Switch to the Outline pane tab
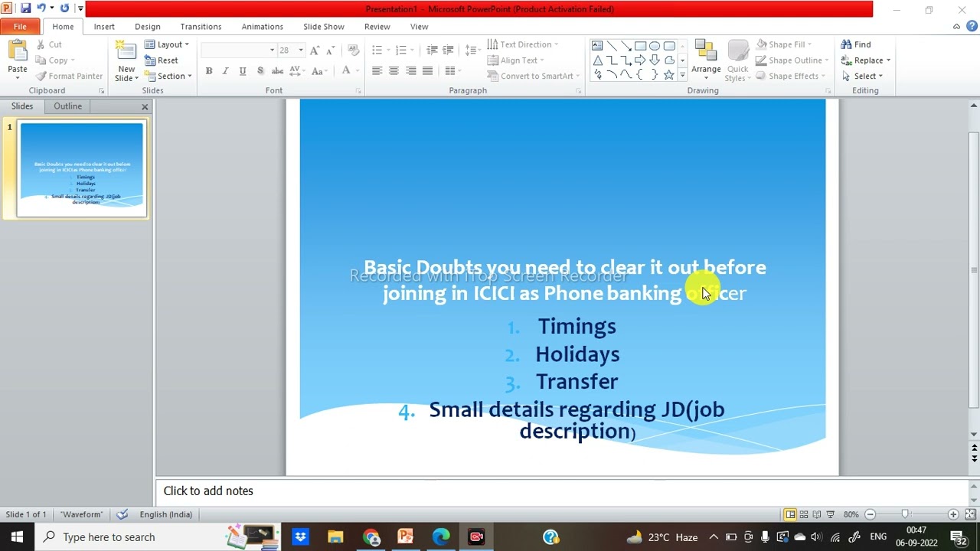This screenshot has width=980, height=551. [67, 106]
